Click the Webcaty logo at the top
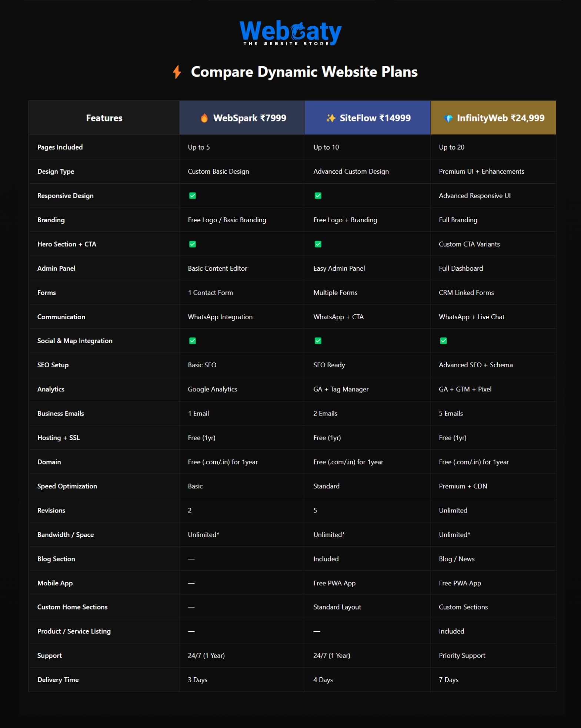Screen dimensions: 581x728 click(x=290, y=33)
